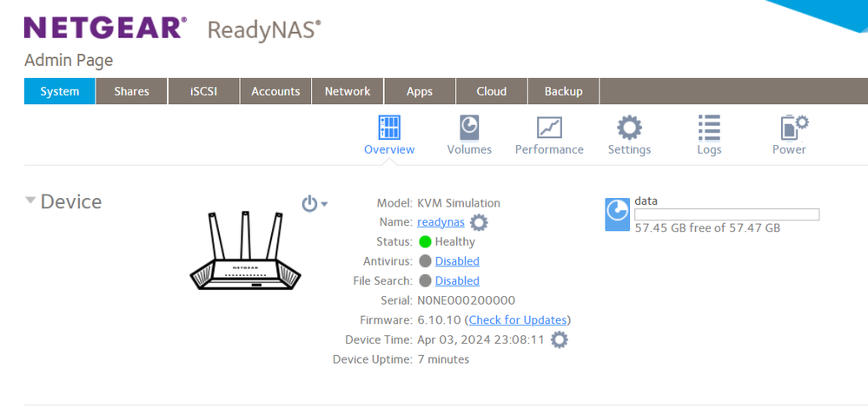868x408 pixels.
Task: Click the data volume usage bar
Action: coord(727,214)
